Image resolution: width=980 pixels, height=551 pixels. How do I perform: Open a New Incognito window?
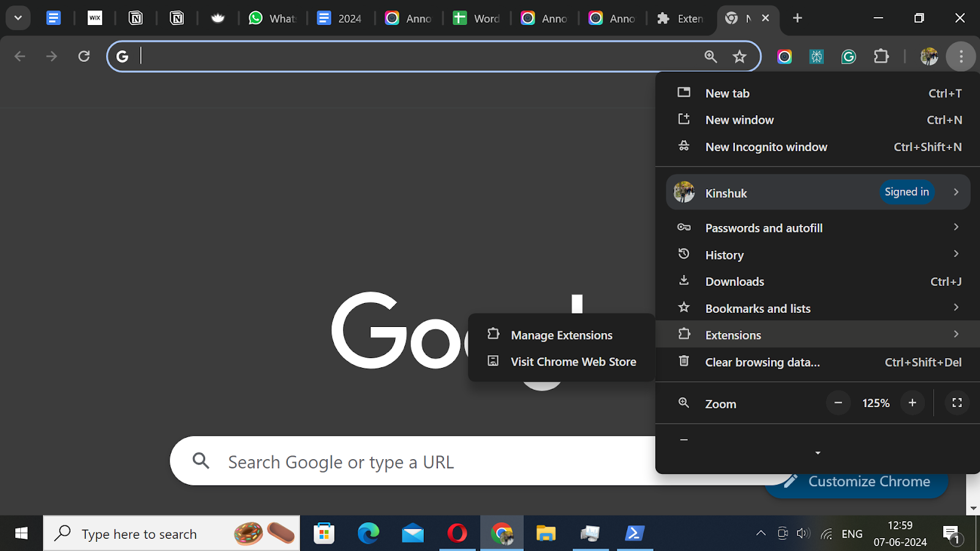pyautogui.click(x=818, y=147)
